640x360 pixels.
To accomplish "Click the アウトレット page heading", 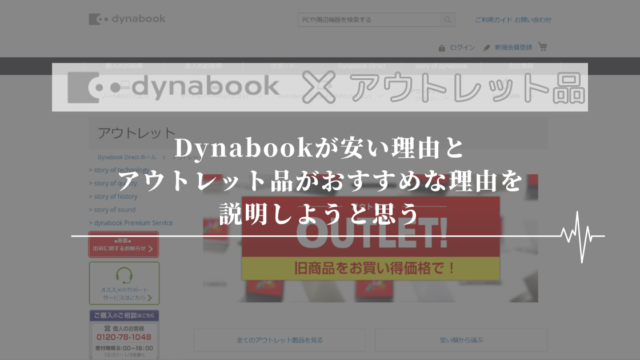I will pyautogui.click(x=136, y=133).
